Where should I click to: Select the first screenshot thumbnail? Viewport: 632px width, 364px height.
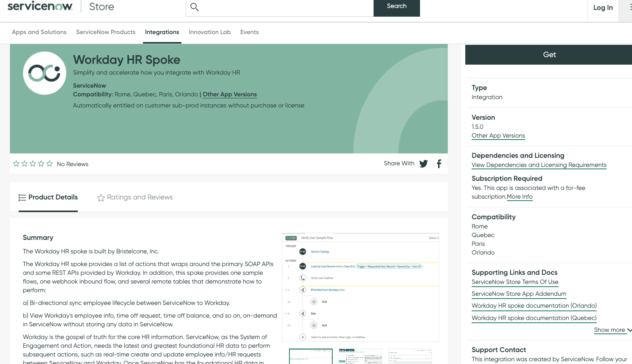pos(311,356)
